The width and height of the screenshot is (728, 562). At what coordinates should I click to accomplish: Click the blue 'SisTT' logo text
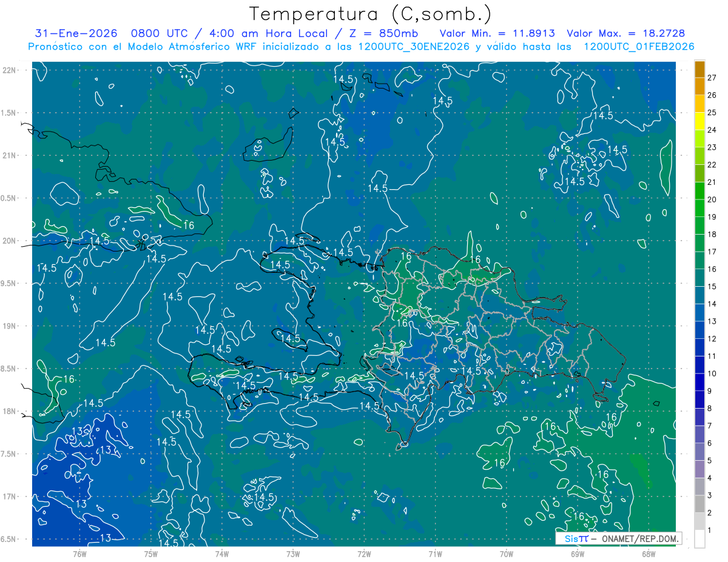pos(576,538)
